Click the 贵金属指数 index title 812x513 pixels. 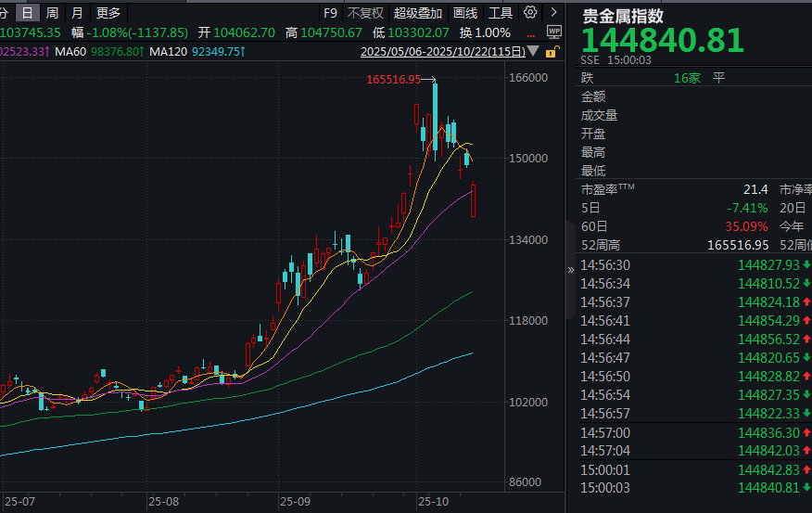click(x=622, y=16)
